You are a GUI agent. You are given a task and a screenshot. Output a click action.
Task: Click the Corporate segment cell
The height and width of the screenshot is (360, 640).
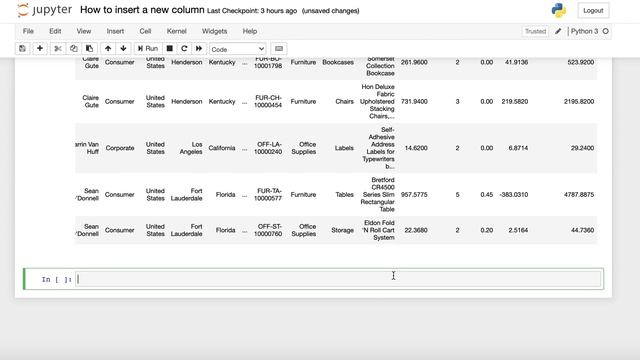coord(120,148)
